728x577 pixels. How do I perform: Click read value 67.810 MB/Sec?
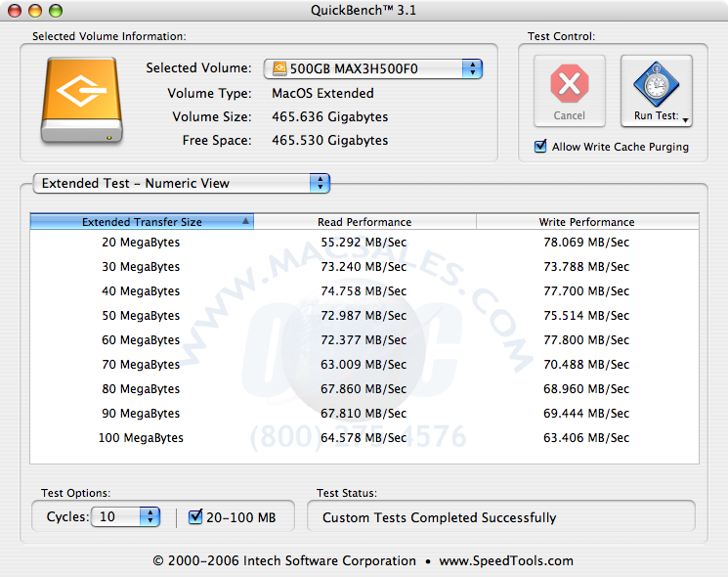click(x=364, y=414)
